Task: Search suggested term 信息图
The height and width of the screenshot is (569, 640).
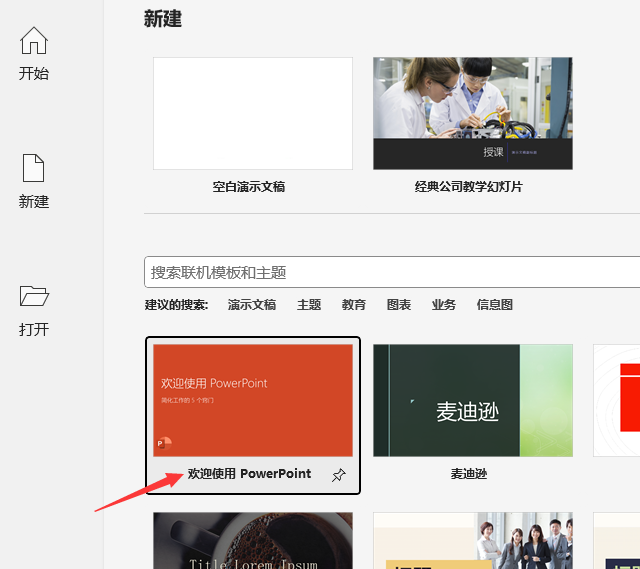Action: click(x=495, y=305)
